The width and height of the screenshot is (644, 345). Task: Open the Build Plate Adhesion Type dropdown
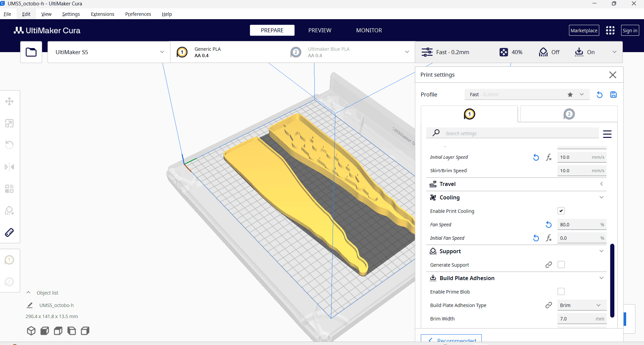tap(581, 305)
